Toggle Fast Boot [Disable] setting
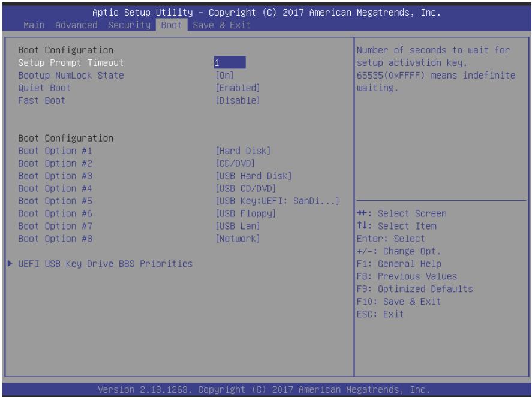 (x=238, y=100)
